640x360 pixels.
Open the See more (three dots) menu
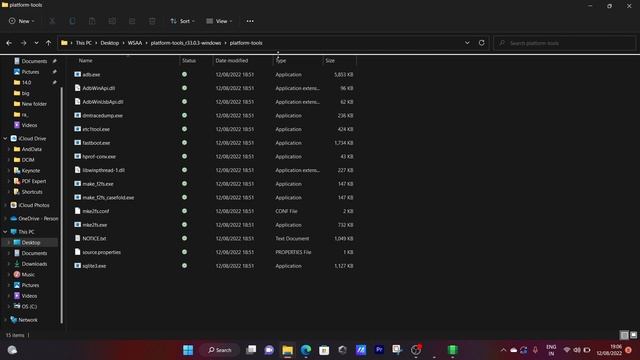coord(250,21)
